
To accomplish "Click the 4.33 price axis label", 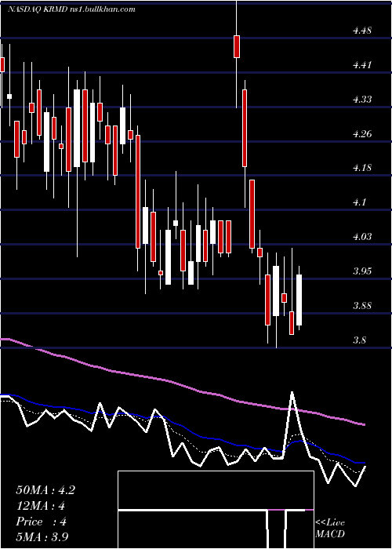I will tap(362, 99).
